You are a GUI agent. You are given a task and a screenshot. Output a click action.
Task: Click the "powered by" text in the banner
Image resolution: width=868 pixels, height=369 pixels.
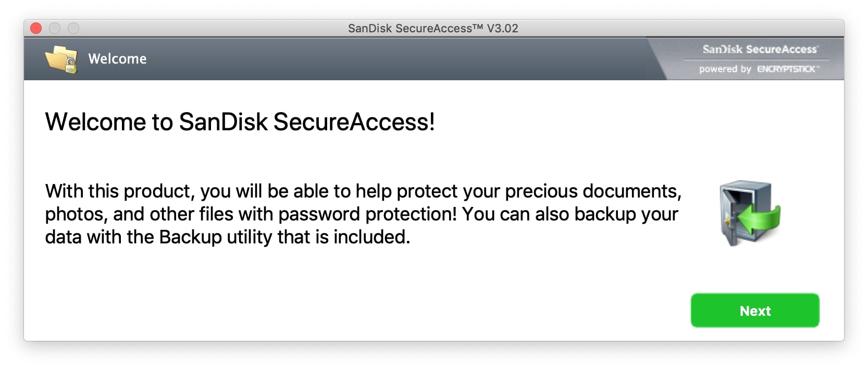pyautogui.click(x=725, y=69)
